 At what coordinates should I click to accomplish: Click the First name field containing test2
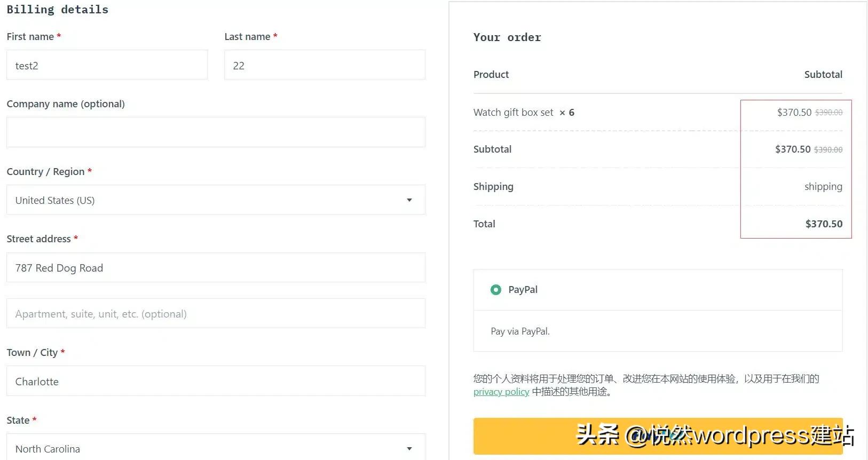107,65
